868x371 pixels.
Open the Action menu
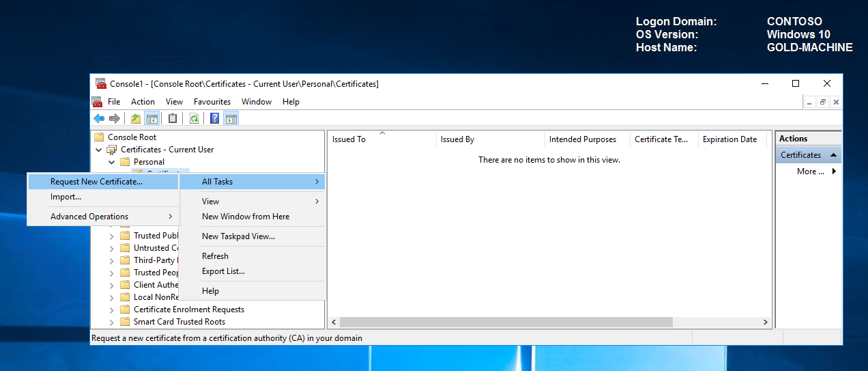tap(143, 101)
